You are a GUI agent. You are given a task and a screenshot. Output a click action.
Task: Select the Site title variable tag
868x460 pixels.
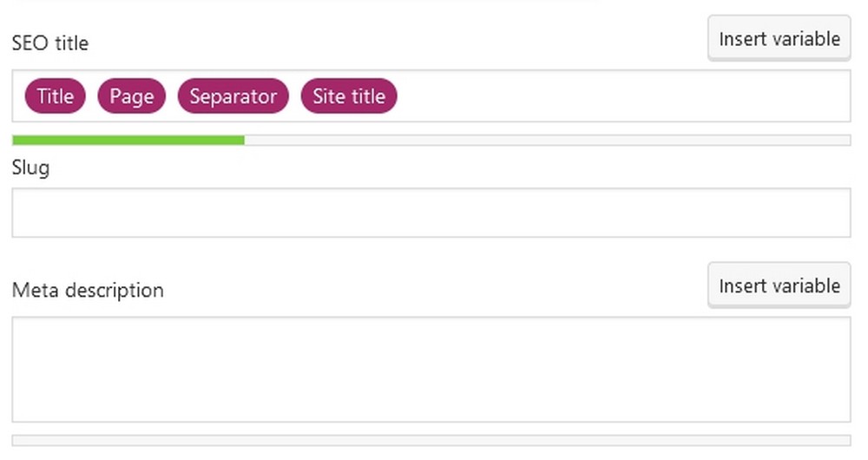(349, 95)
